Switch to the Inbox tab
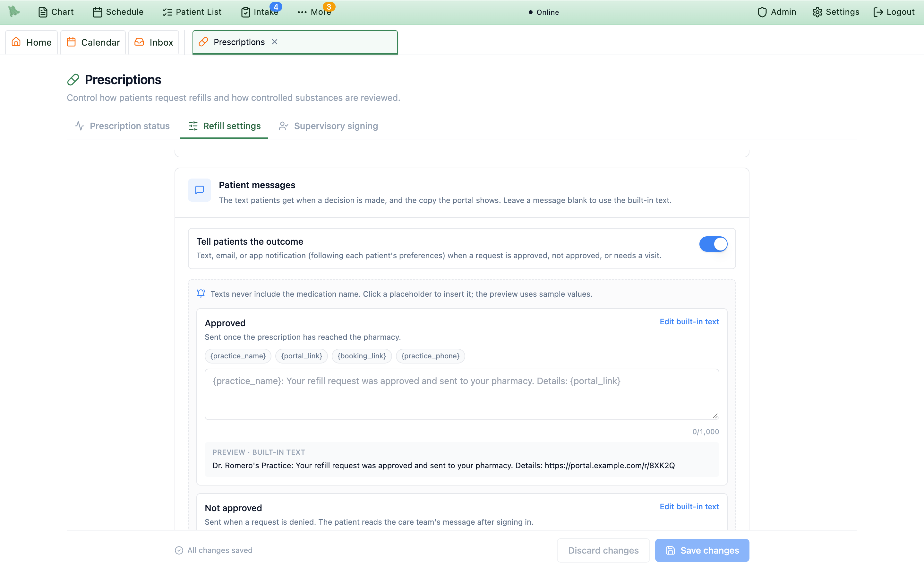 (154, 42)
